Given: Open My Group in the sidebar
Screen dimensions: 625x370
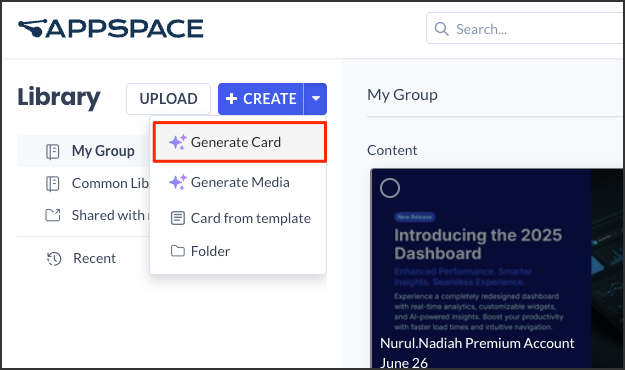Looking at the screenshot, I should point(84,151).
